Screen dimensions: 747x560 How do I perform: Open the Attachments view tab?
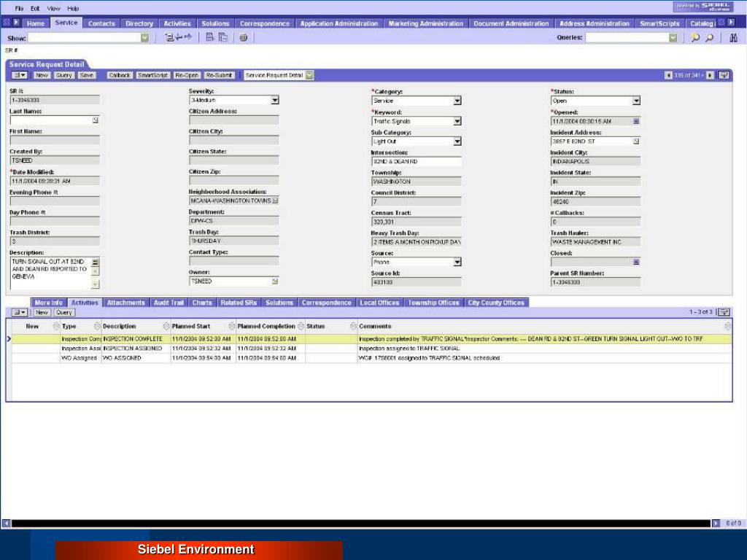(x=125, y=303)
